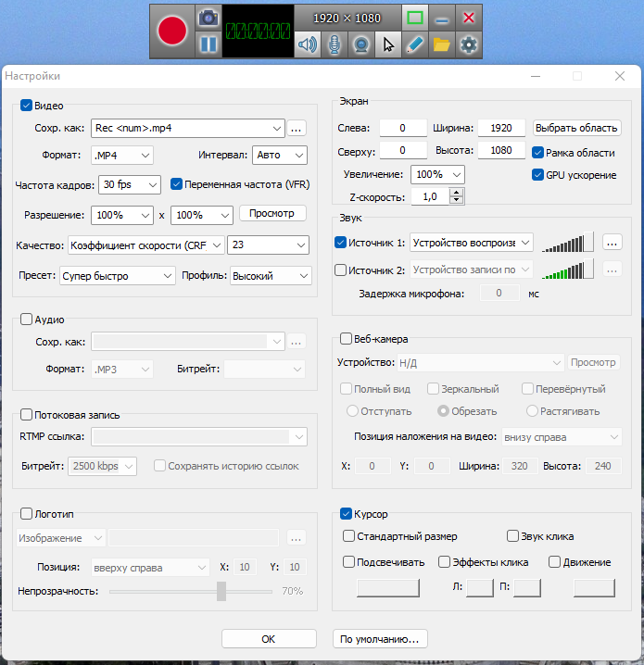Toggle the microphone icon in toolbar

pyautogui.click(x=335, y=44)
